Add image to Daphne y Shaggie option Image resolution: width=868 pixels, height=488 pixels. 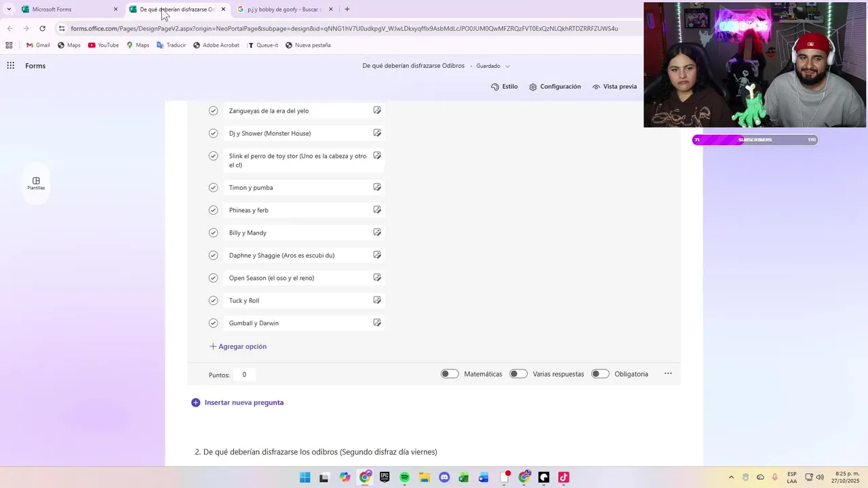pyautogui.click(x=377, y=255)
